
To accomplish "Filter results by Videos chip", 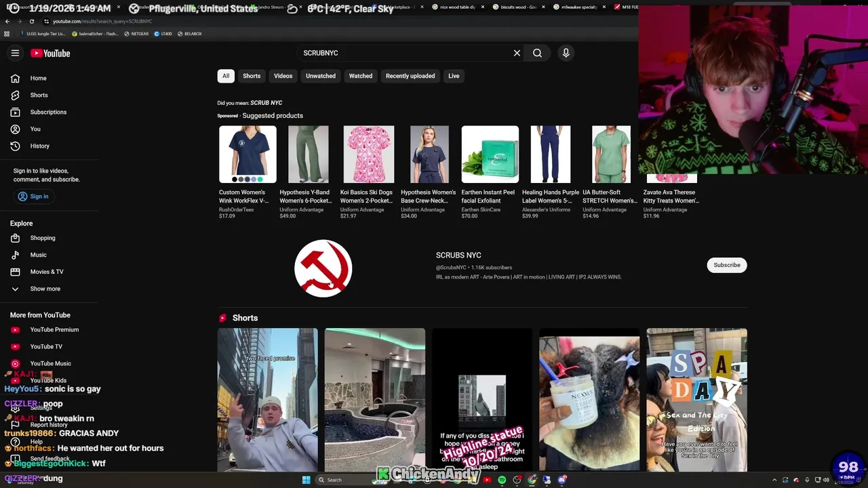I will [x=283, y=76].
